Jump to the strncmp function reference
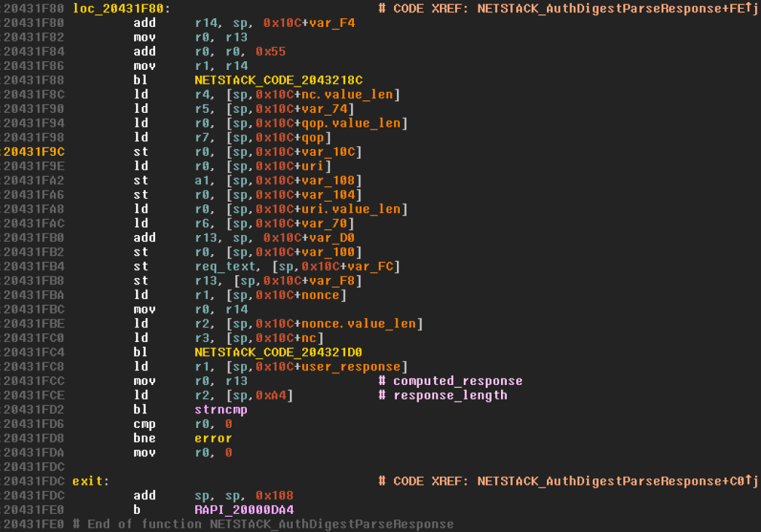 221,409
